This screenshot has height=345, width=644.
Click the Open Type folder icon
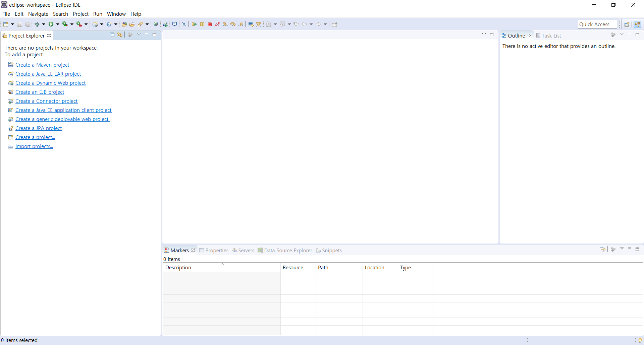(x=124, y=24)
